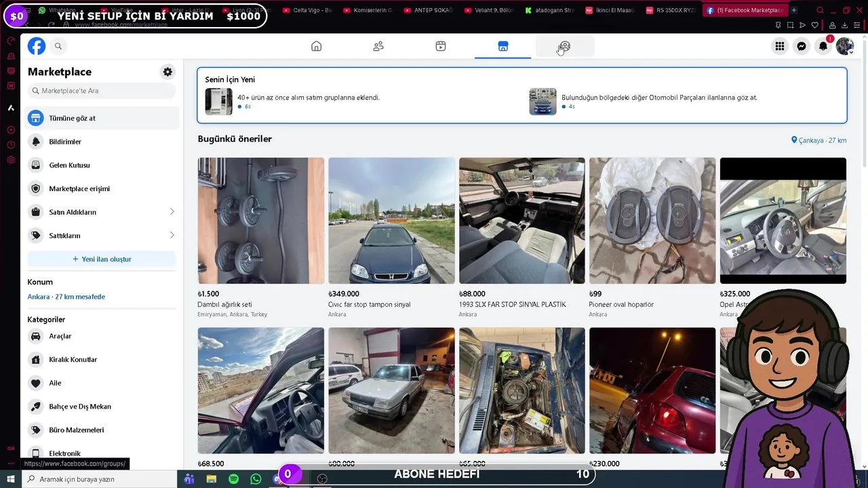Screen dimensions: 868x488
Task: Open Bildirimler in Marketplace sidebar
Action: coord(103,142)
